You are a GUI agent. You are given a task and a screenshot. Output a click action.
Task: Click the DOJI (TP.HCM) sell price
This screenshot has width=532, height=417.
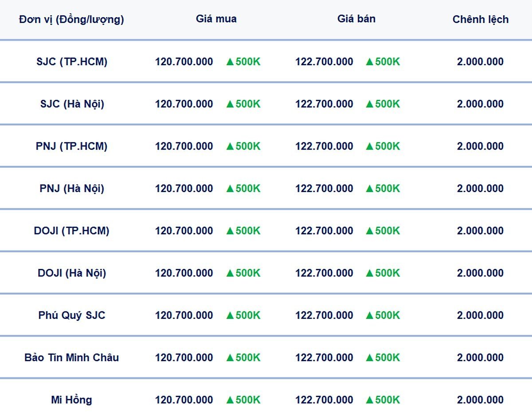coord(325,231)
